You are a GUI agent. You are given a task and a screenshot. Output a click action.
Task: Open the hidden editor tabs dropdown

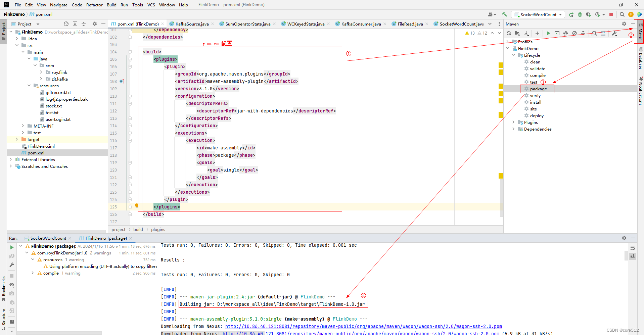coord(490,24)
